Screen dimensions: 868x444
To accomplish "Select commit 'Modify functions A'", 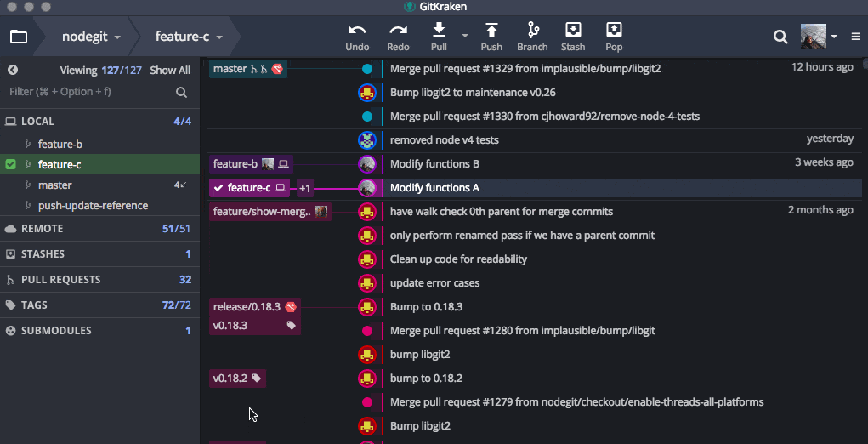I will tap(434, 188).
